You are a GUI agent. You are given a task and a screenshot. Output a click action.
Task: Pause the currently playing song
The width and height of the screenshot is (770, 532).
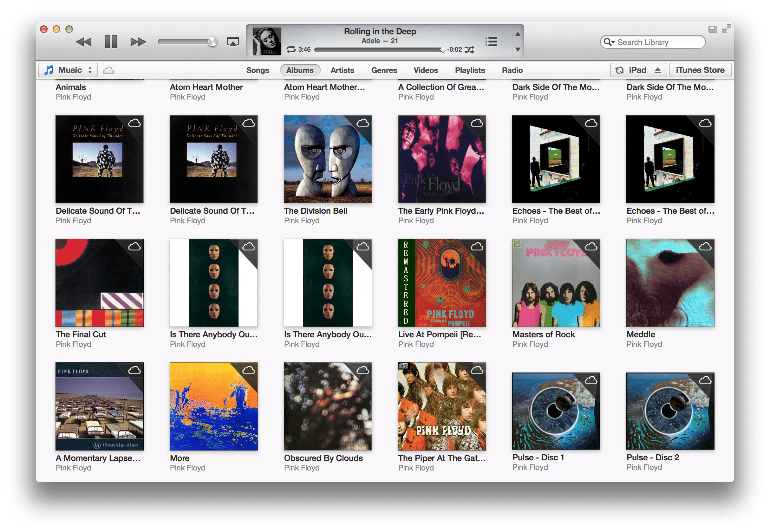(x=111, y=42)
